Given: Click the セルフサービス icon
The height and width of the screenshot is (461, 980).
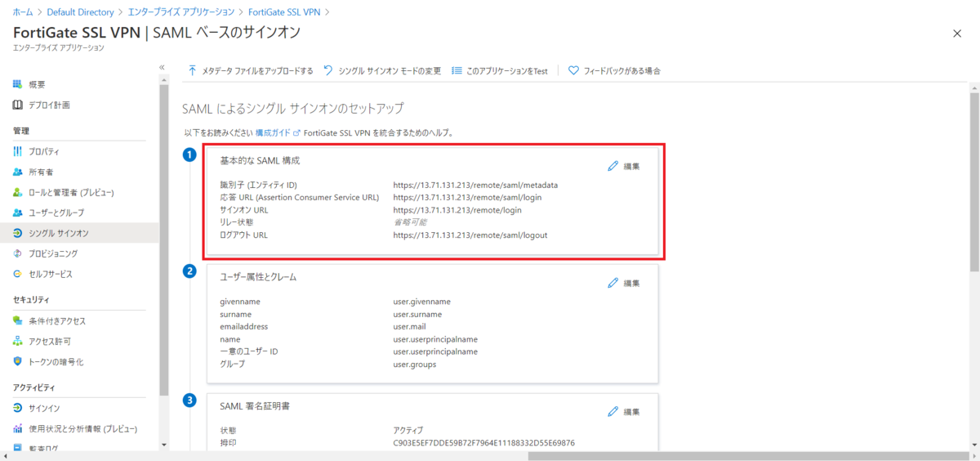Looking at the screenshot, I should (x=17, y=274).
